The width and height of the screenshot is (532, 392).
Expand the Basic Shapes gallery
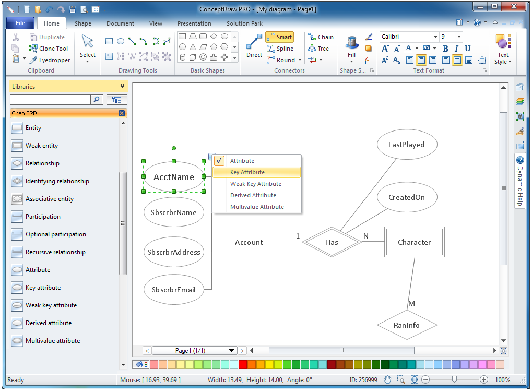tap(234, 58)
